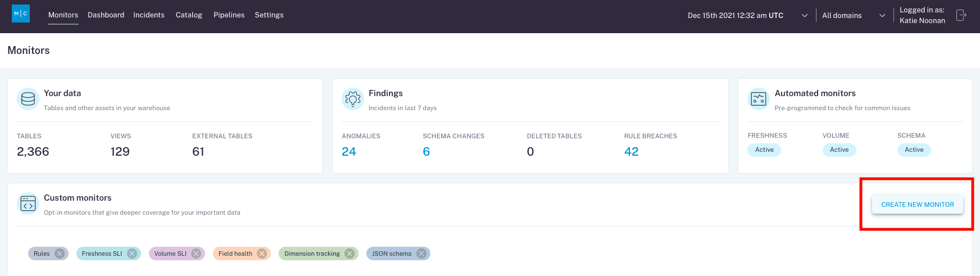Image resolution: width=980 pixels, height=276 pixels.
Task: Remove the Dimension tracking filter chip
Action: pyautogui.click(x=350, y=254)
